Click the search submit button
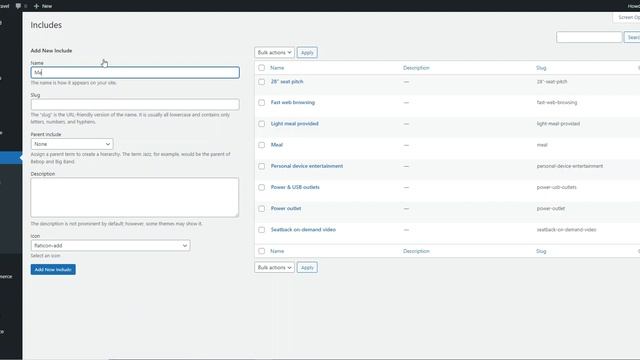Image resolution: width=640 pixels, height=360 pixels. pos(632,37)
